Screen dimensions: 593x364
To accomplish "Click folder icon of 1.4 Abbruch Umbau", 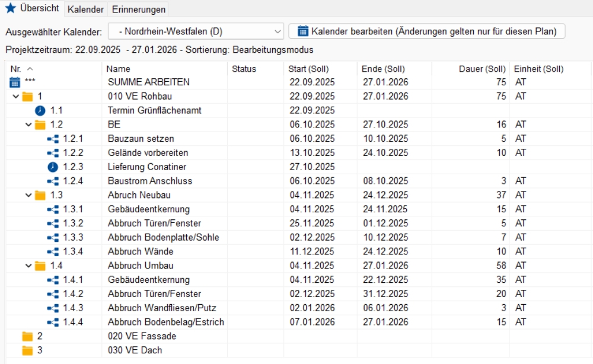I will point(40,266).
